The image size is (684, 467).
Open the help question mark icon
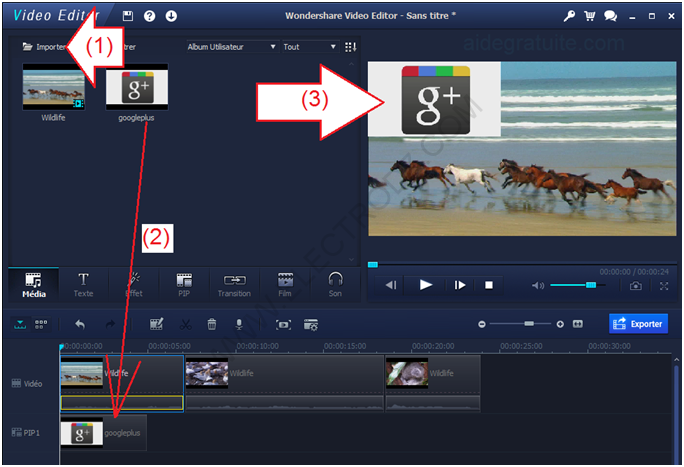(x=150, y=16)
